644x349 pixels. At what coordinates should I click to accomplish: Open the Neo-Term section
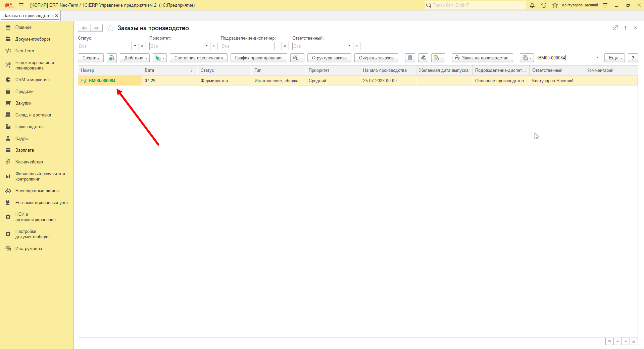click(x=24, y=51)
